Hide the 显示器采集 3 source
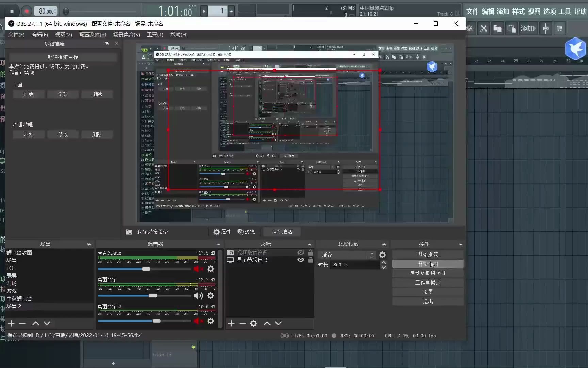The height and width of the screenshot is (368, 588). (300, 260)
